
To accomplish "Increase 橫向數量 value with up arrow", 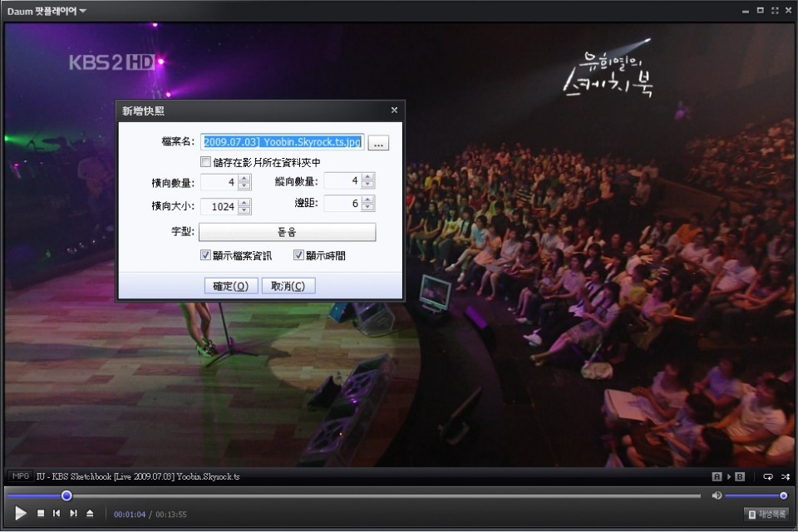I will click(x=244, y=178).
